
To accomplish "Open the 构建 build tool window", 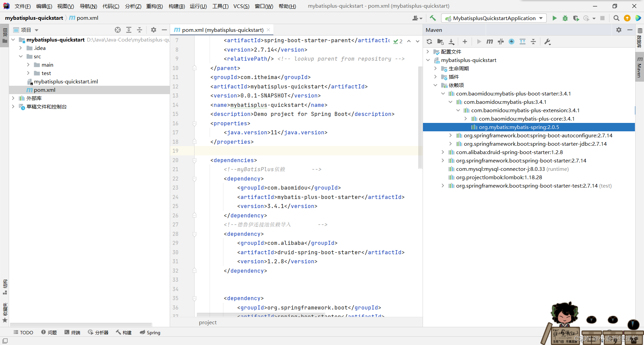I will pyautogui.click(x=124, y=332).
